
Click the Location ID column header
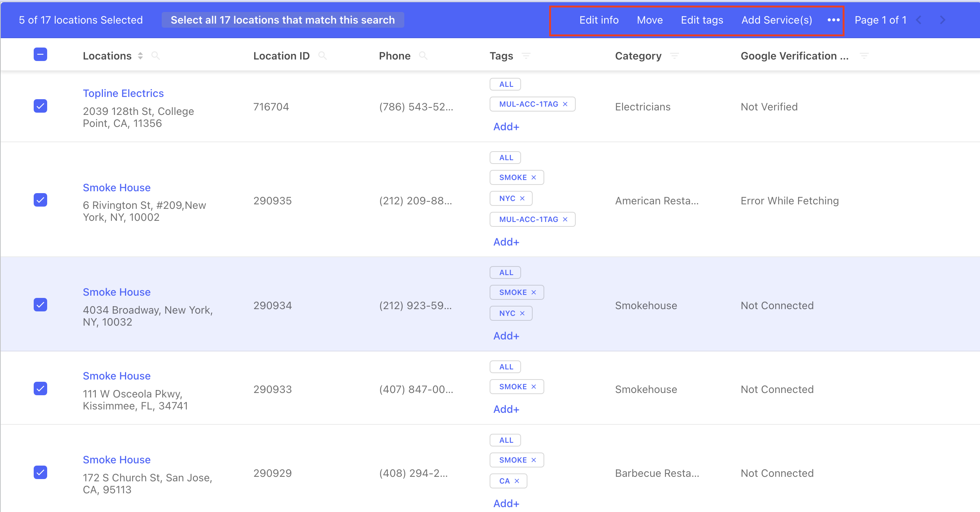point(281,56)
